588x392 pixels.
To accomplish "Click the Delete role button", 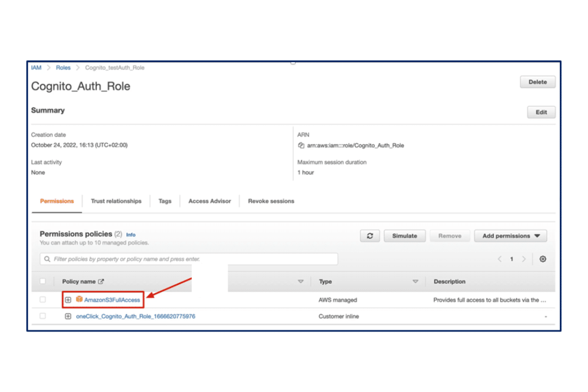I will pos(538,82).
